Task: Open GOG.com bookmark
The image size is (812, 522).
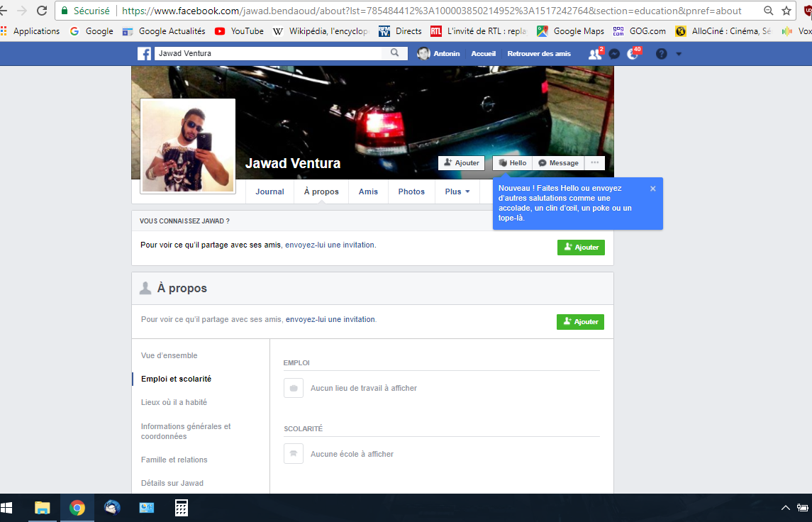Action: tap(640, 31)
